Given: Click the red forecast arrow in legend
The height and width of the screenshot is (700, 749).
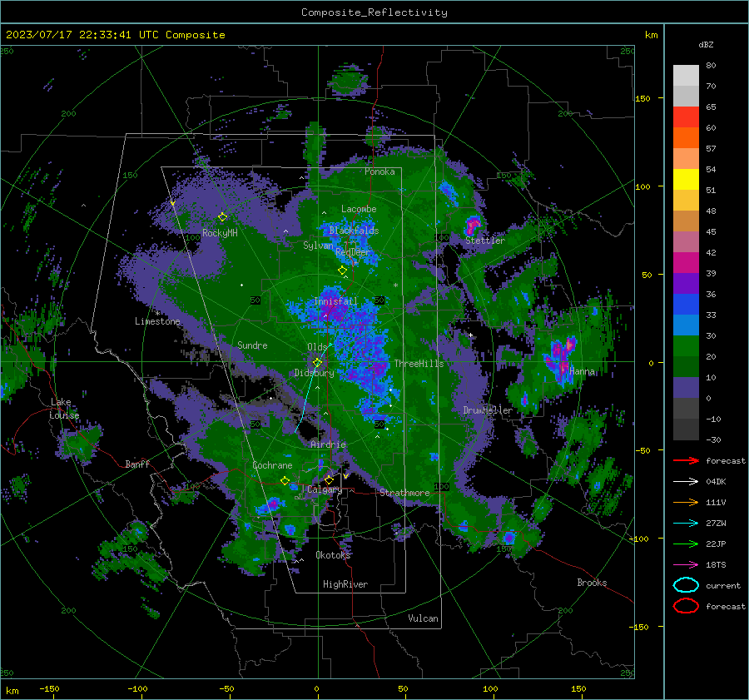Looking at the screenshot, I should pos(686,460).
